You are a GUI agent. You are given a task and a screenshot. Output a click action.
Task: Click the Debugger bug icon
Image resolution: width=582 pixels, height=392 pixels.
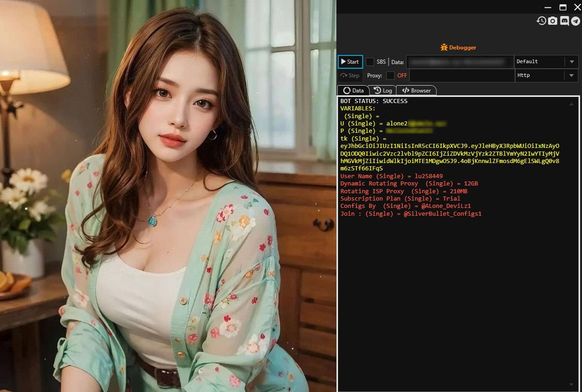click(x=444, y=47)
